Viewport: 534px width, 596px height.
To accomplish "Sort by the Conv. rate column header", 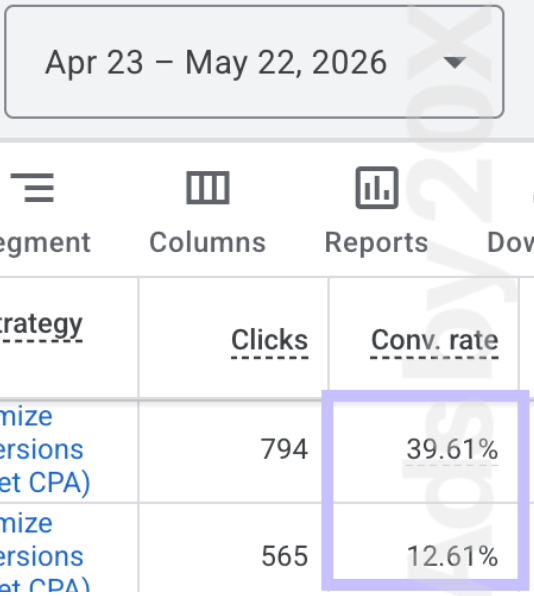I will [x=434, y=340].
